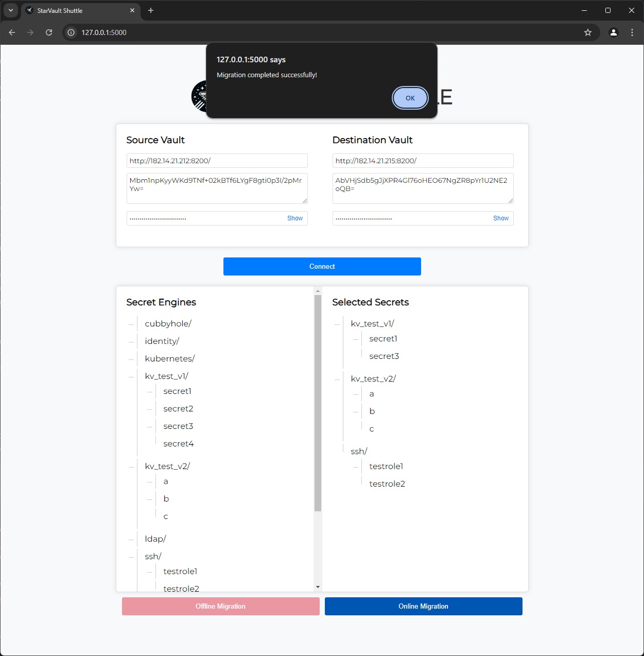644x656 pixels.
Task: Open the Chrome three-dot menu
Action: (x=632, y=32)
